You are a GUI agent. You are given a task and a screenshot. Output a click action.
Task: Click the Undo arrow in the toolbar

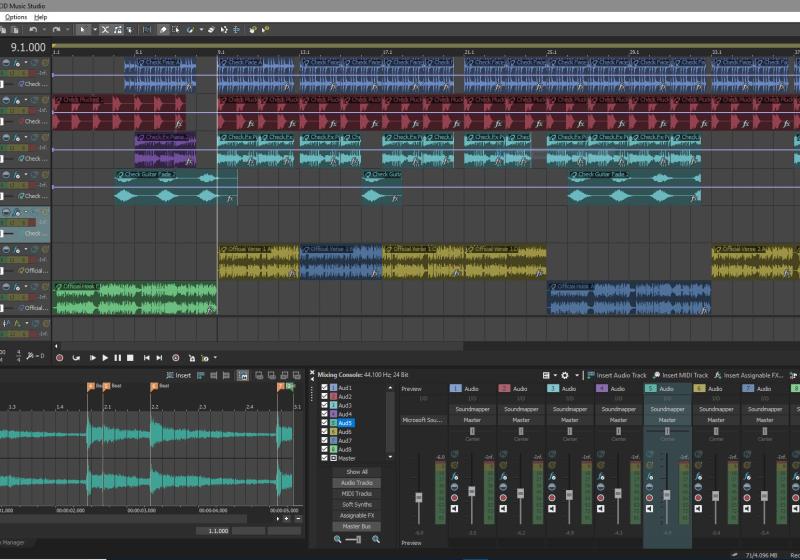click(x=33, y=30)
